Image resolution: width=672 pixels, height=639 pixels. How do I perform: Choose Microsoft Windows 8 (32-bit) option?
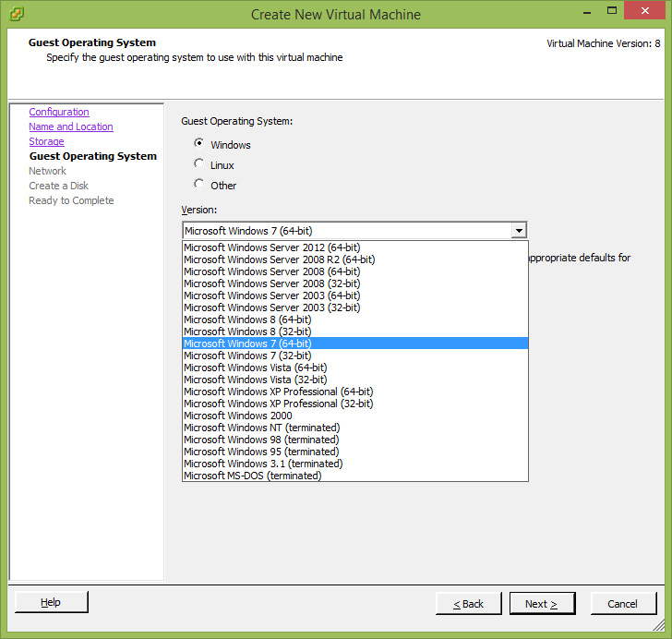tap(354, 332)
